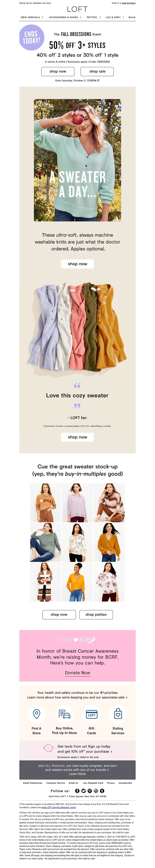Open LOFT's Twitter icon
Image resolution: width=155 pixels, height=868 pixels.
click(83, 791)
